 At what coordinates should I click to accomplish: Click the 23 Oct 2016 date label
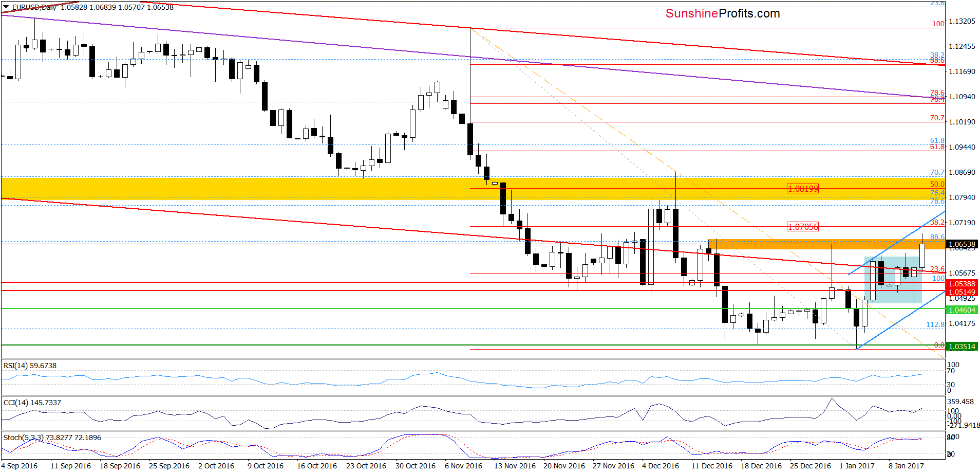pyautogui.click(x=366, y=466)
